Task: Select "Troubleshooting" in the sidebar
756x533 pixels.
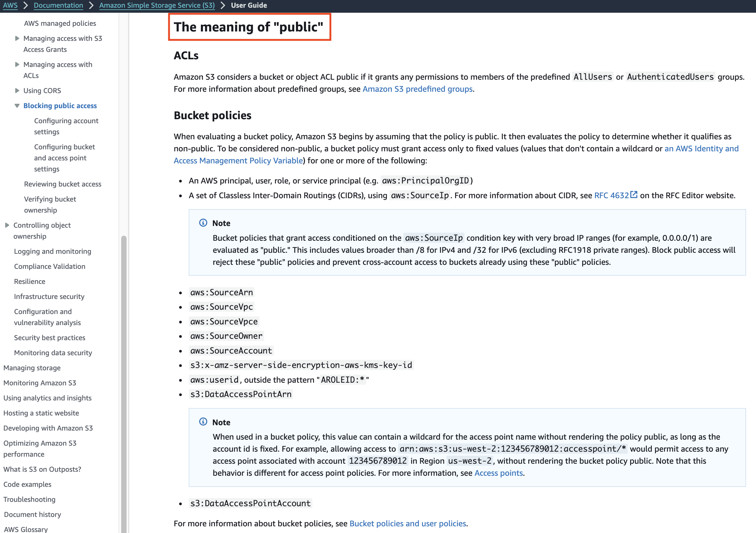Action: (x=29, y=499)
